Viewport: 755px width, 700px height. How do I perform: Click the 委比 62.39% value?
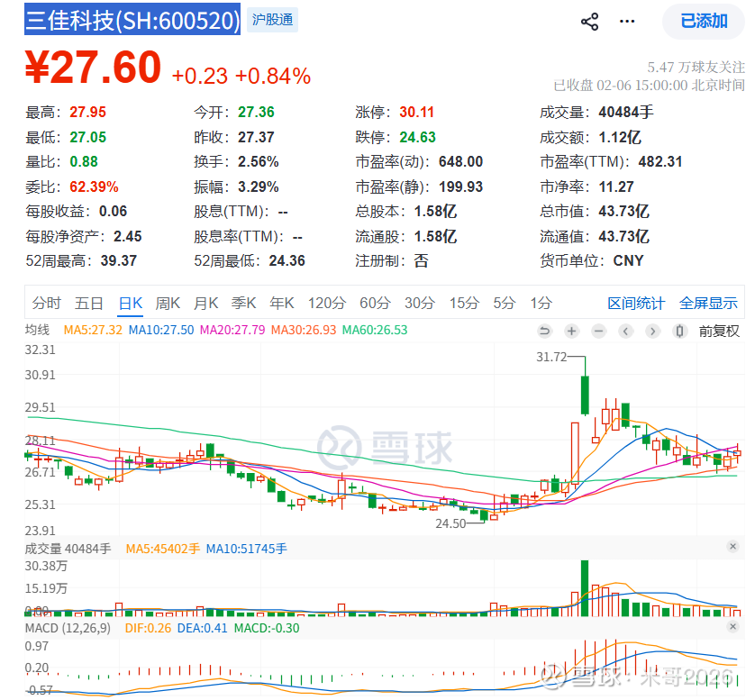94,186
